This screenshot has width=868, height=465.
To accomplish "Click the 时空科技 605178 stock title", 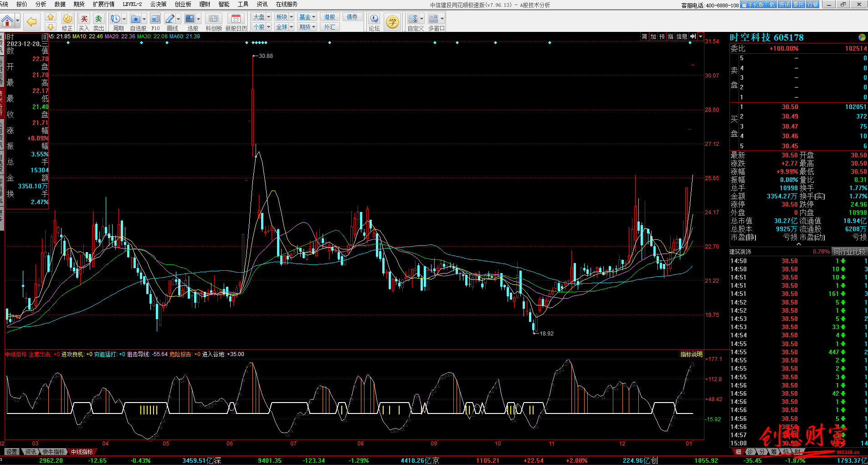I will point(766,37).
